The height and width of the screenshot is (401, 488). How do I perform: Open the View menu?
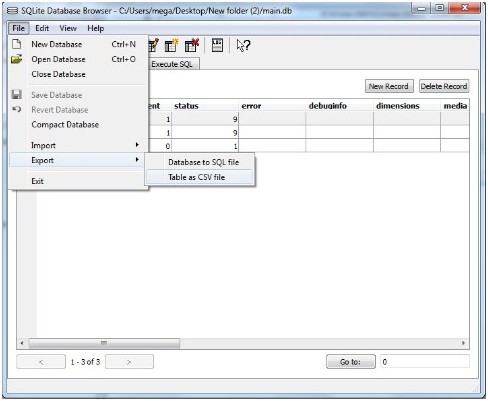tap(68, 28)
